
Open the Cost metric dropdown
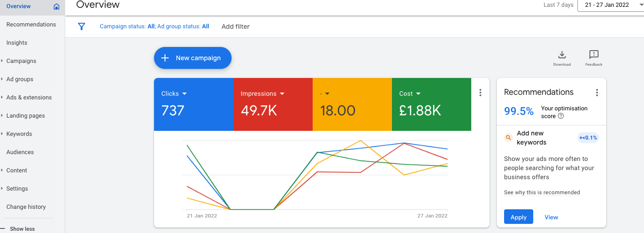(418, 93)
